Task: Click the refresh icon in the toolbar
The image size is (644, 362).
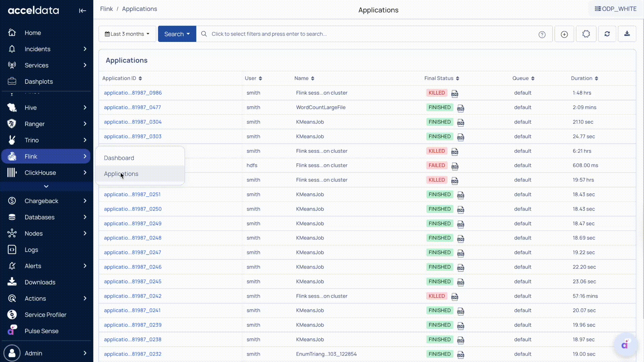Action: 607,34
